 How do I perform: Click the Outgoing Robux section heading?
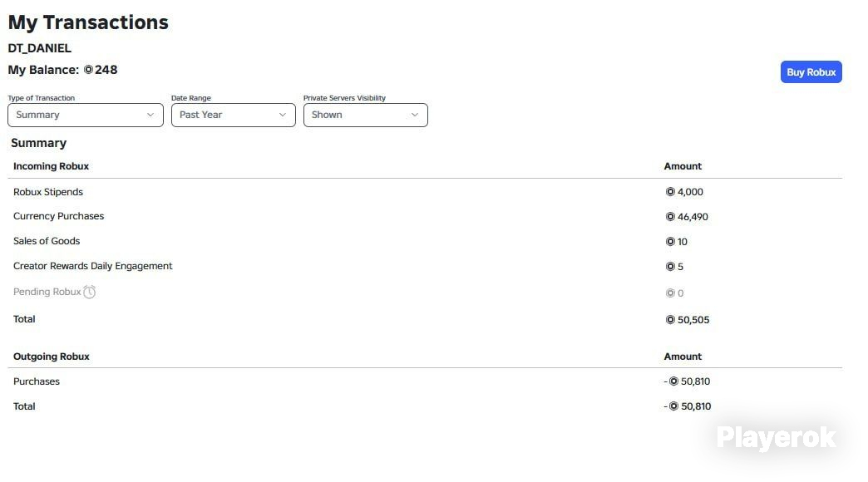[52, 357]
